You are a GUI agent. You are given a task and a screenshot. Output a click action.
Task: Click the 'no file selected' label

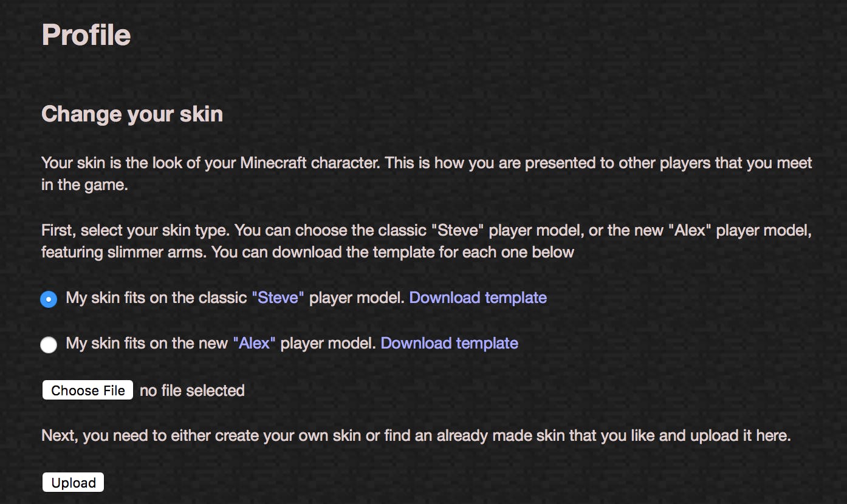[x=190, y=390]
